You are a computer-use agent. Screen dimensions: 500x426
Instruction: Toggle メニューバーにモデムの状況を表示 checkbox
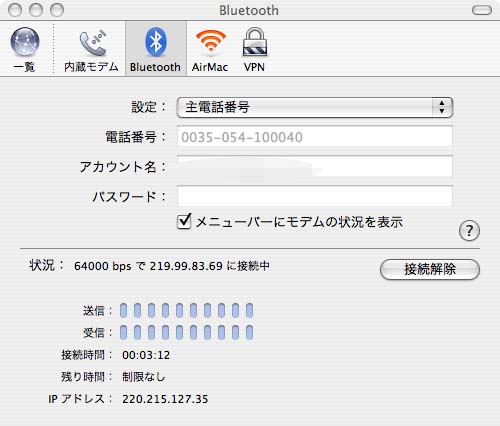pyautogui.click(x=184, y=221)
